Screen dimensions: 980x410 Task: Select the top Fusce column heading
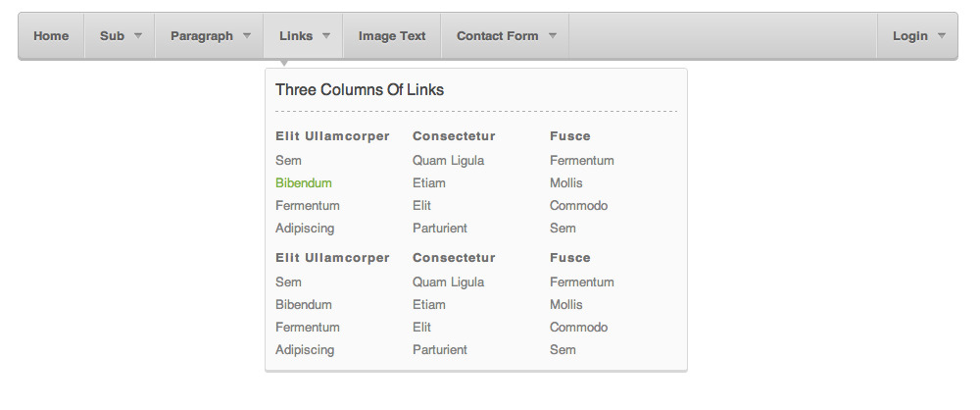(x=570, y=136)
